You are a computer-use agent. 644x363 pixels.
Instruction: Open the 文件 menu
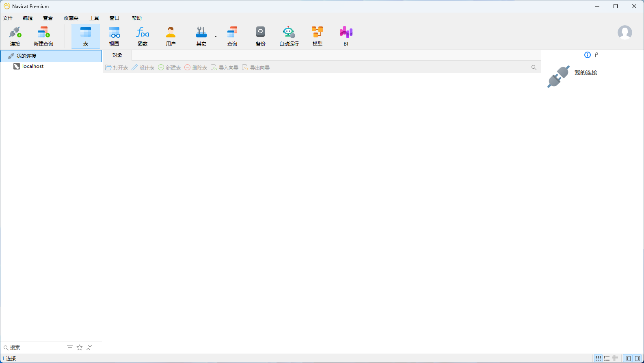pos(8,18)
